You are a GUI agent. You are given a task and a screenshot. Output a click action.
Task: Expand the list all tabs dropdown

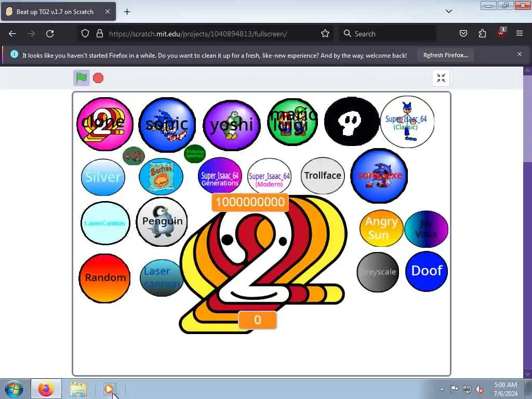pos(448,11)
